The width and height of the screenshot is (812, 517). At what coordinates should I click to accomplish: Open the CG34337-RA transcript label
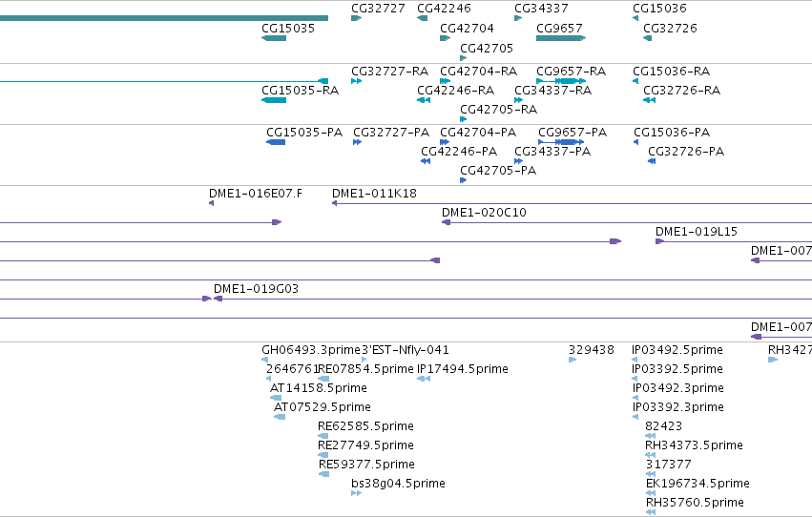coord(553,91)
